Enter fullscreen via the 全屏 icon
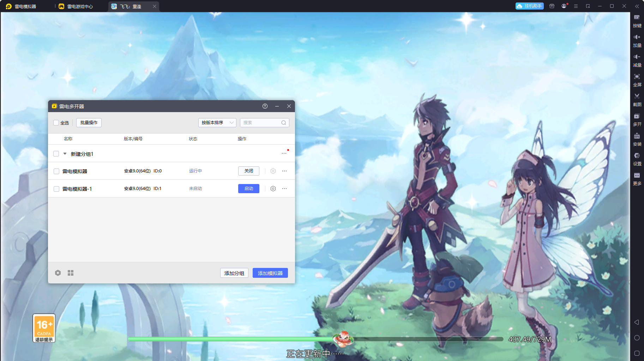This screenshot has width=644, height=361. click(637, 80)
